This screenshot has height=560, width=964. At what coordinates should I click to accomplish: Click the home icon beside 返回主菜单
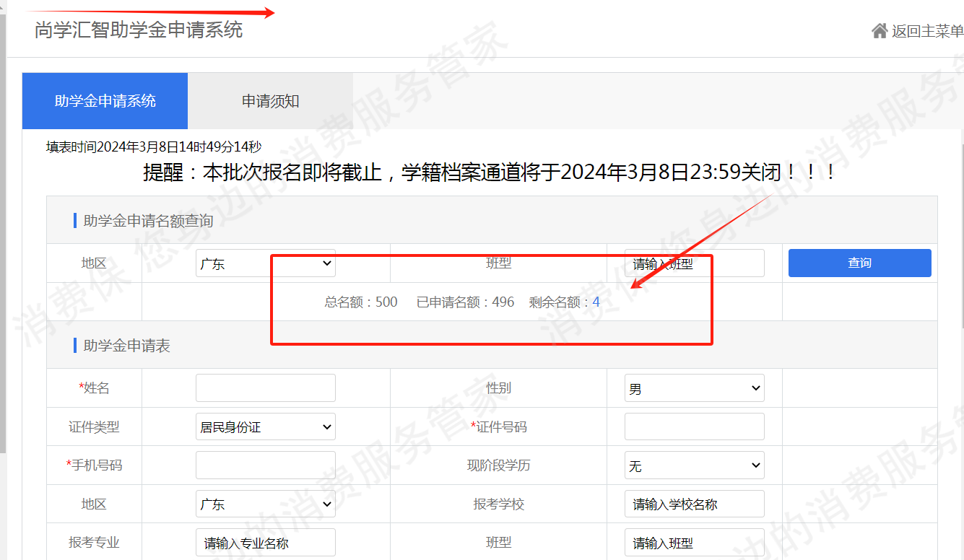(880, 30)
